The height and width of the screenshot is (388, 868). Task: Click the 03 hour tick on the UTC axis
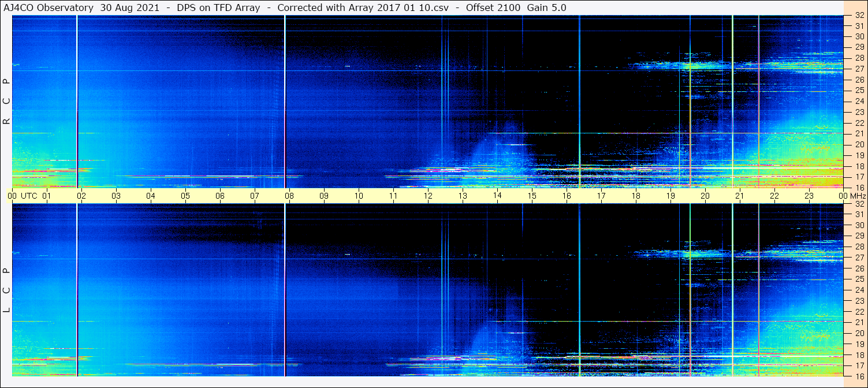[x=116, y=196]
